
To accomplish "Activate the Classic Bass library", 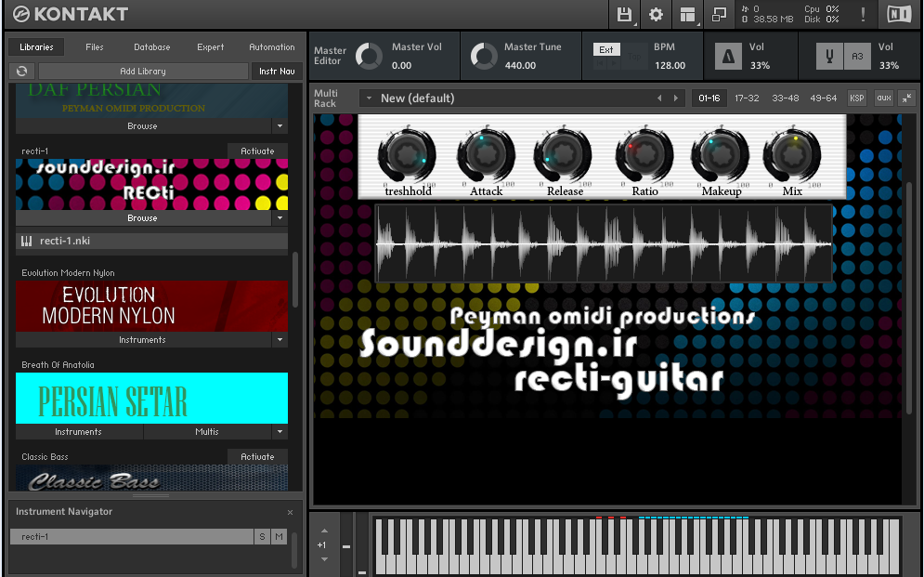I will [x=257, y=457].
